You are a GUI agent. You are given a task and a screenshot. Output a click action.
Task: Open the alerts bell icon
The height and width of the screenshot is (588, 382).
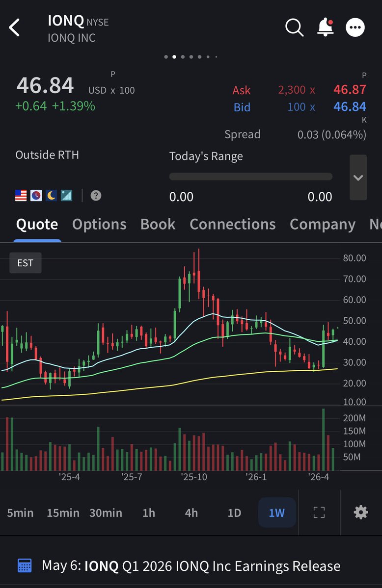[325, 27]
